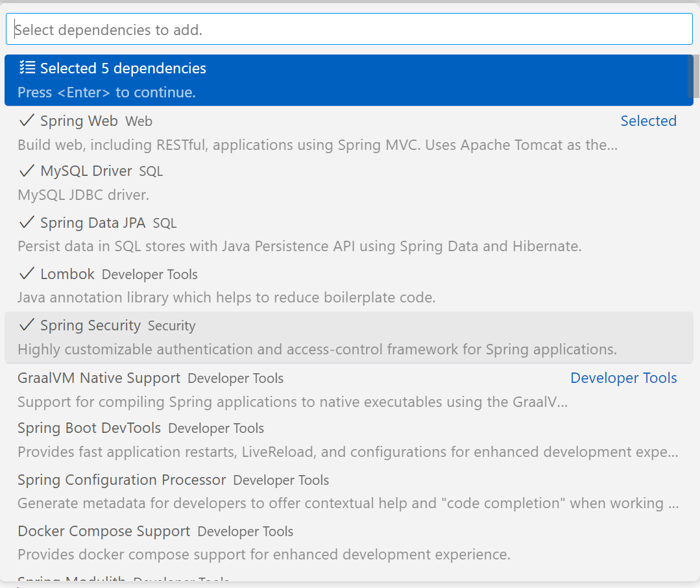700x588 pixels.
Task: Select the GraalVM Native Support dependency
Action: tap(99, 378)
